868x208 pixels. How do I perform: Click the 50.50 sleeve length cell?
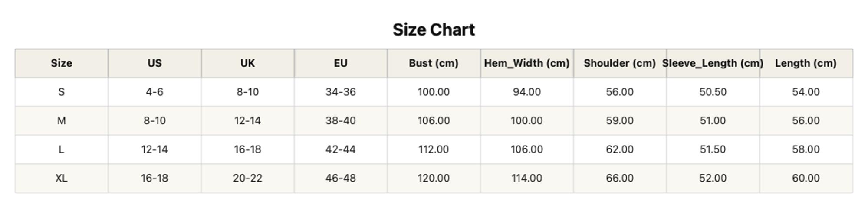(713, 92)
